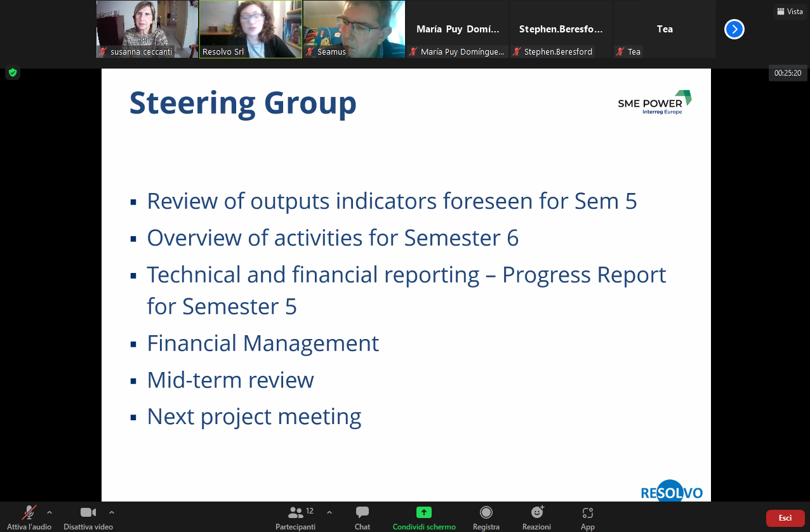This screenshot has width=810, height=532.
Task: Show next participants with blue arrow
Action: tap(734, 29)
